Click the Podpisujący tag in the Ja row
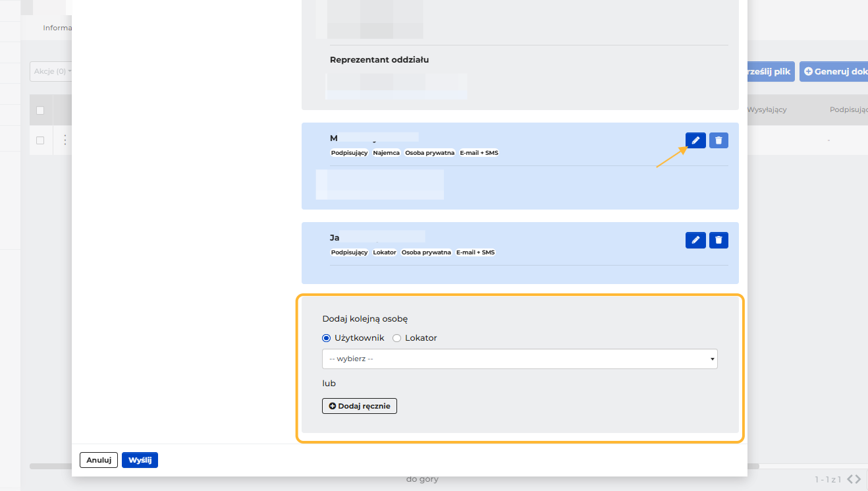 (350, 252)
